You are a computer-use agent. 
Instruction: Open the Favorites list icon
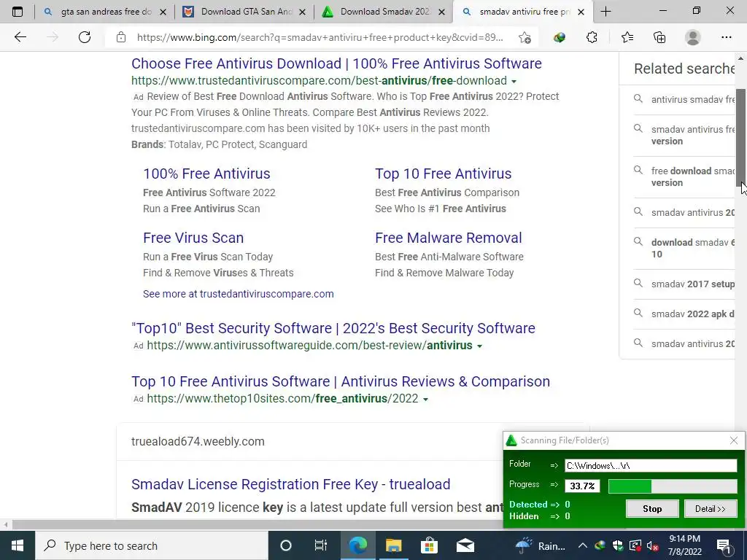coord(627,37)
